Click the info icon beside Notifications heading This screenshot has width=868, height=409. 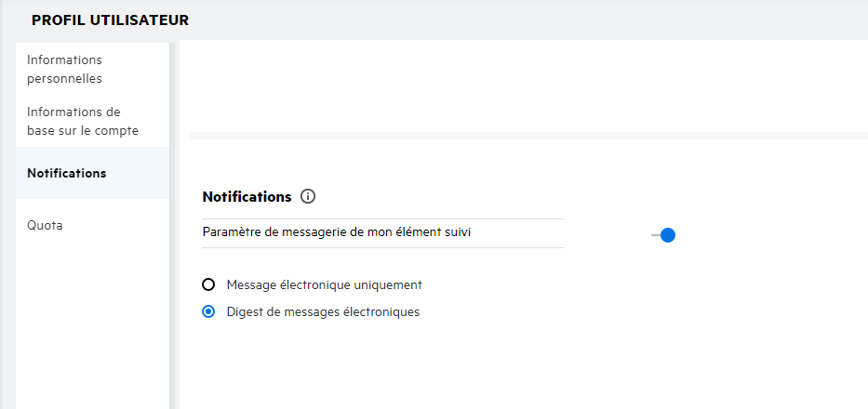point(309,197)
